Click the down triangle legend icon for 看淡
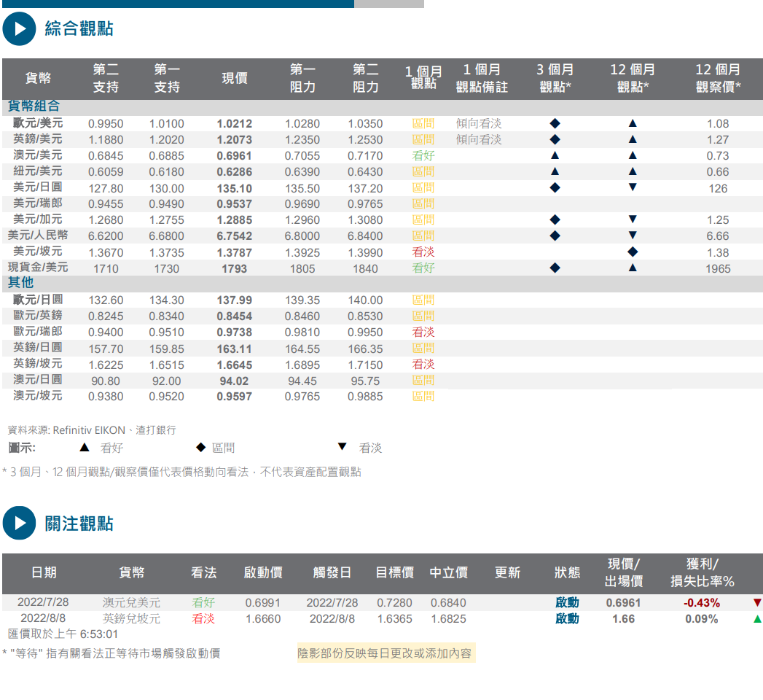 pos(342,447)
